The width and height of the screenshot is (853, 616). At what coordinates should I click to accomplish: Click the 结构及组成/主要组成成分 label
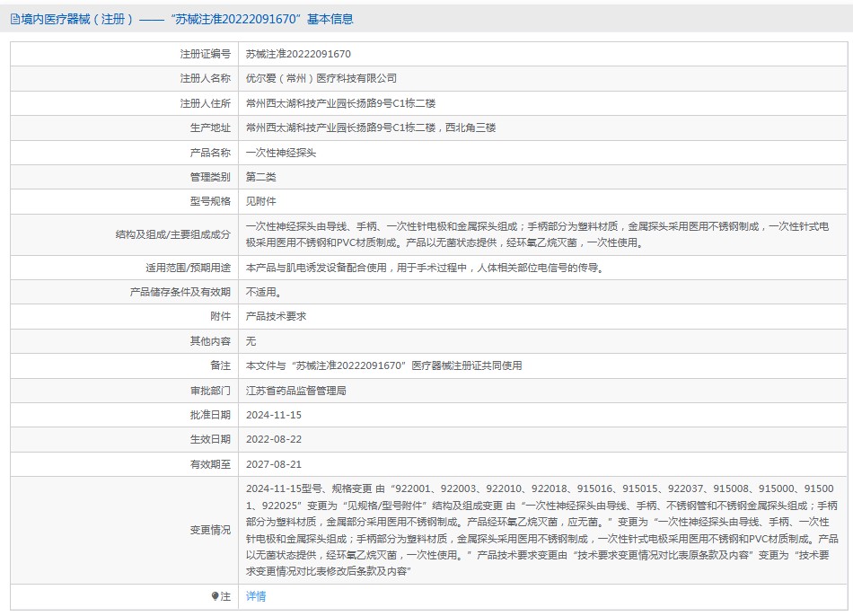click(x=173, y=234)
